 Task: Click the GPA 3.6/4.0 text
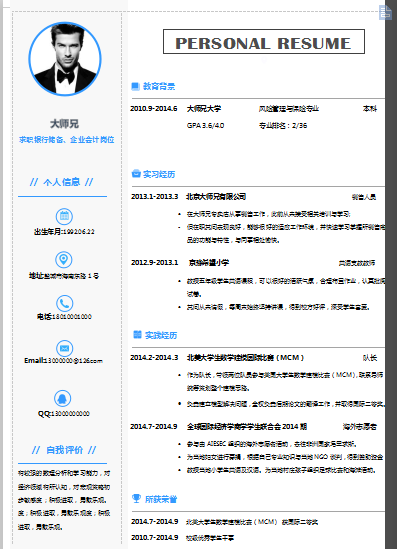pos(206,125)
